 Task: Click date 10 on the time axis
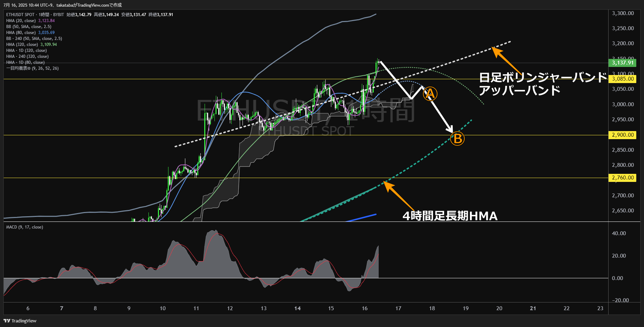coord(162,308)
